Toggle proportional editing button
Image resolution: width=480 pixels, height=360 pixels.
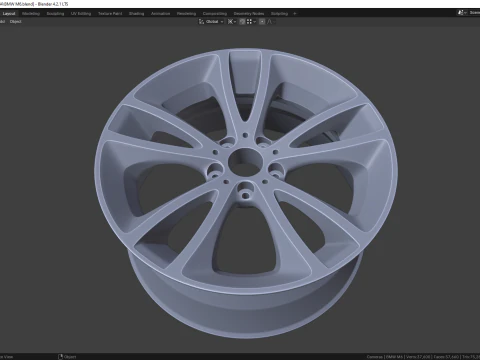coord(262,22)
